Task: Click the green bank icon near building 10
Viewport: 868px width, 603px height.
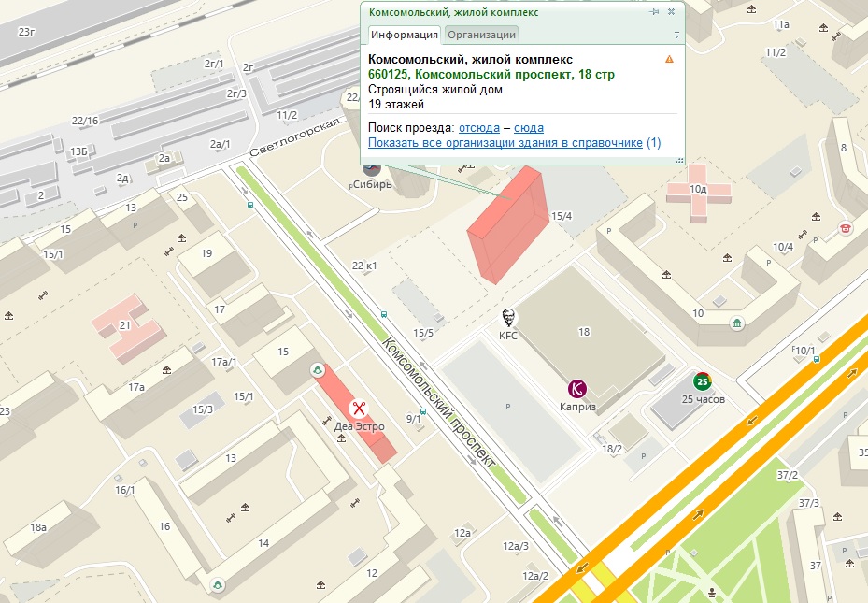Action: click(x=737, y=323)
